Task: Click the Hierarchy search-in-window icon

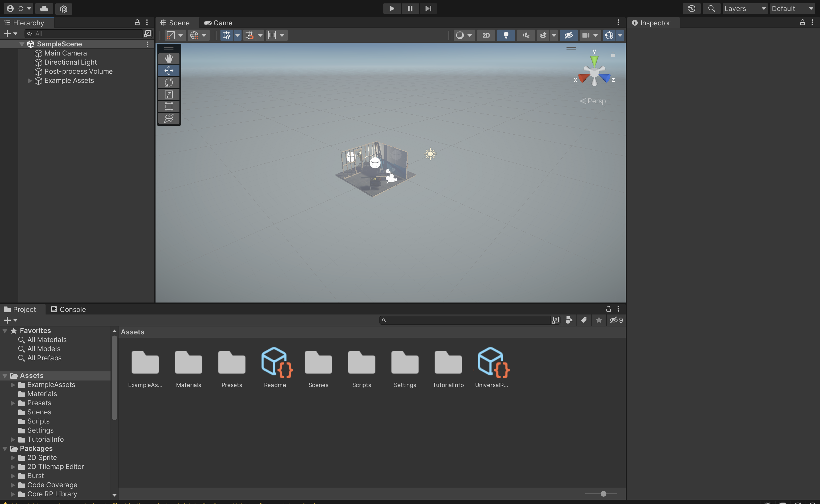Action: (148, 34)
